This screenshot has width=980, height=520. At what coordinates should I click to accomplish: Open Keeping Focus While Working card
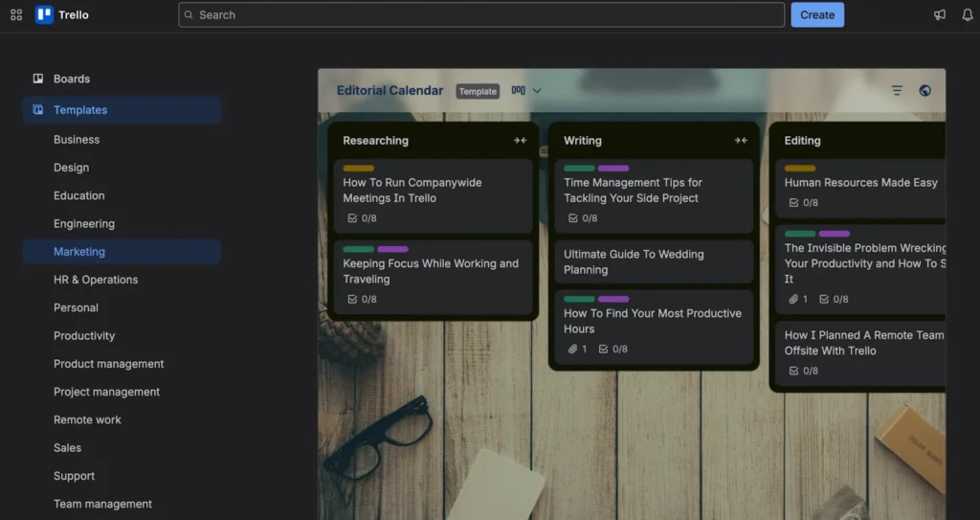tap(434, 277)
